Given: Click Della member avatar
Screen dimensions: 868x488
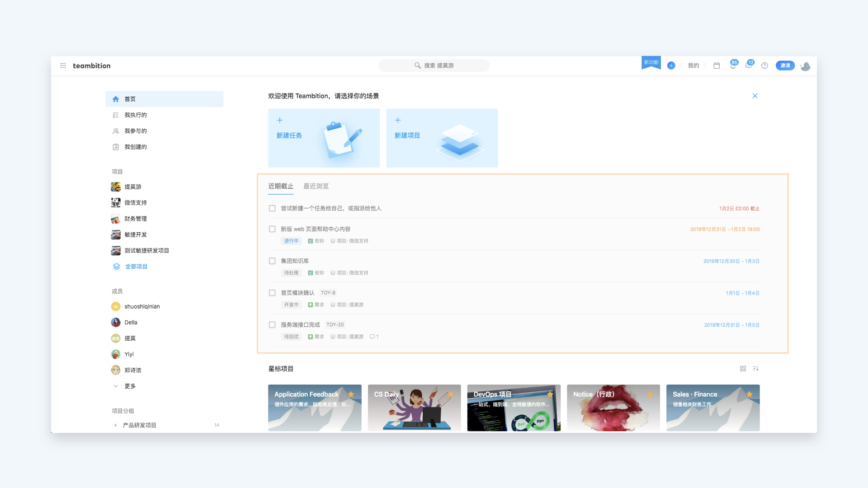Looking at the screenshot, I should [x=116, y=322].
